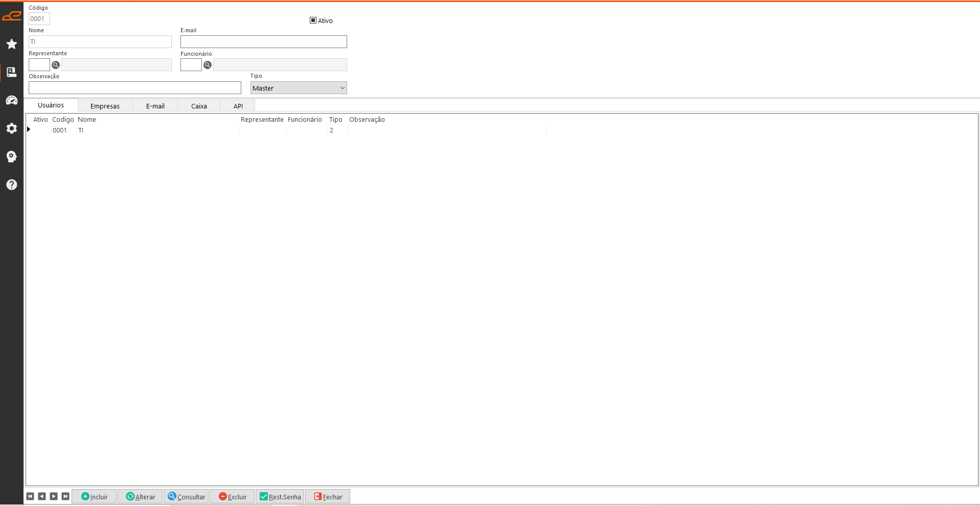
Task: Open the dashboard gauge icon in sidebar
Action: (x=12, y=100)
